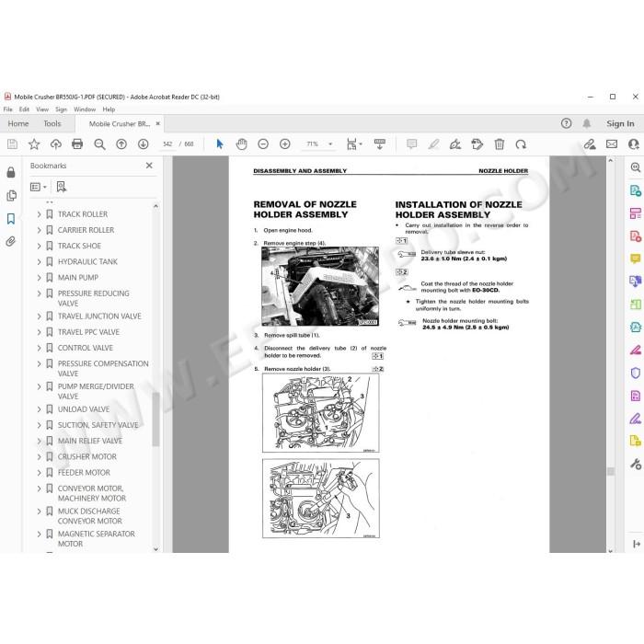Select the arrow selection tool

click(220, 144)
